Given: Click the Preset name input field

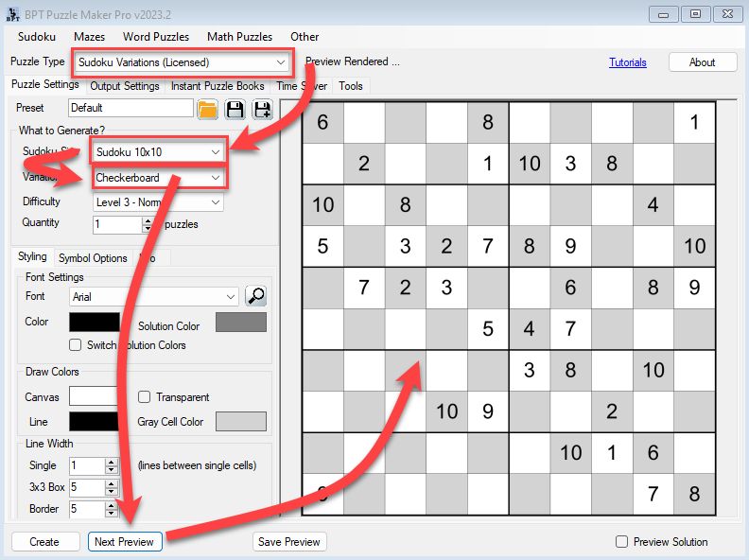Looking at the screenshot, I should (x=131, y=109).
